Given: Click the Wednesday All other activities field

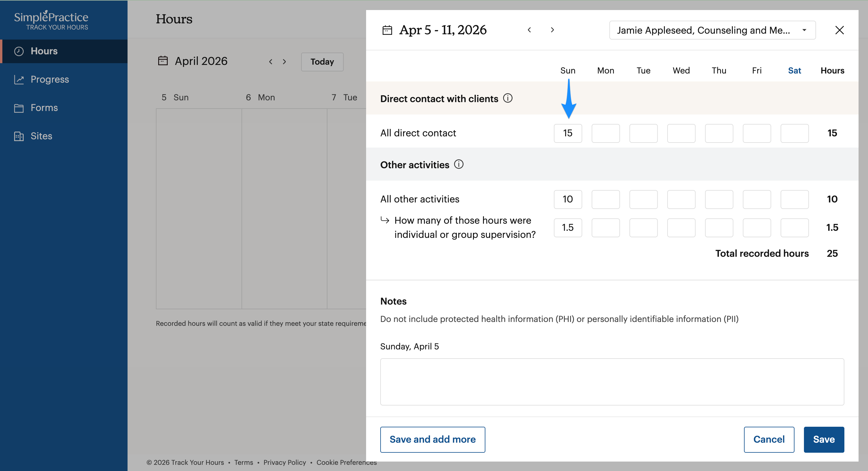Looking at the screenshot, I should (681, 199).
